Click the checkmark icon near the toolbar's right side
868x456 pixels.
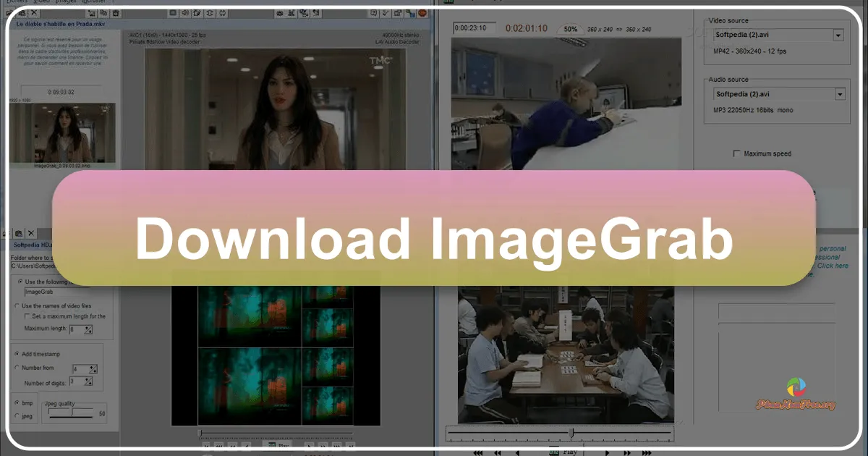[x=385, y=12]
